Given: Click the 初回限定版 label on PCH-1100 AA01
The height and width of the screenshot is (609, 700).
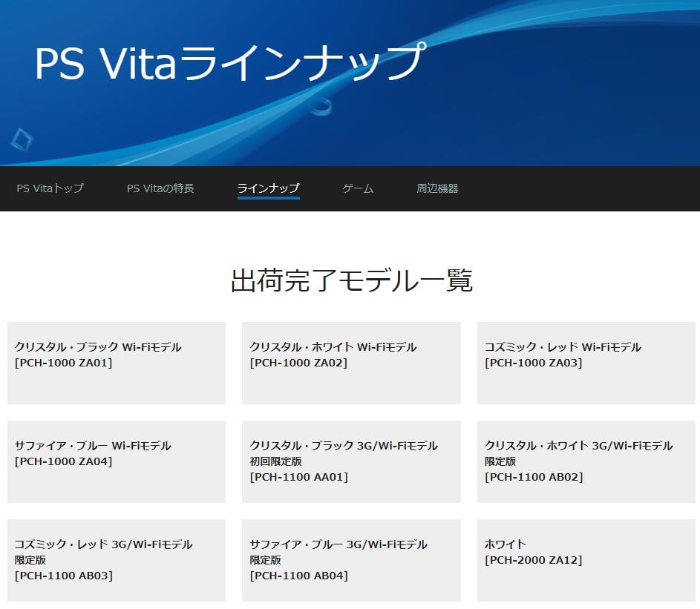Looking at the screenshot, I should tap(275, 461).
